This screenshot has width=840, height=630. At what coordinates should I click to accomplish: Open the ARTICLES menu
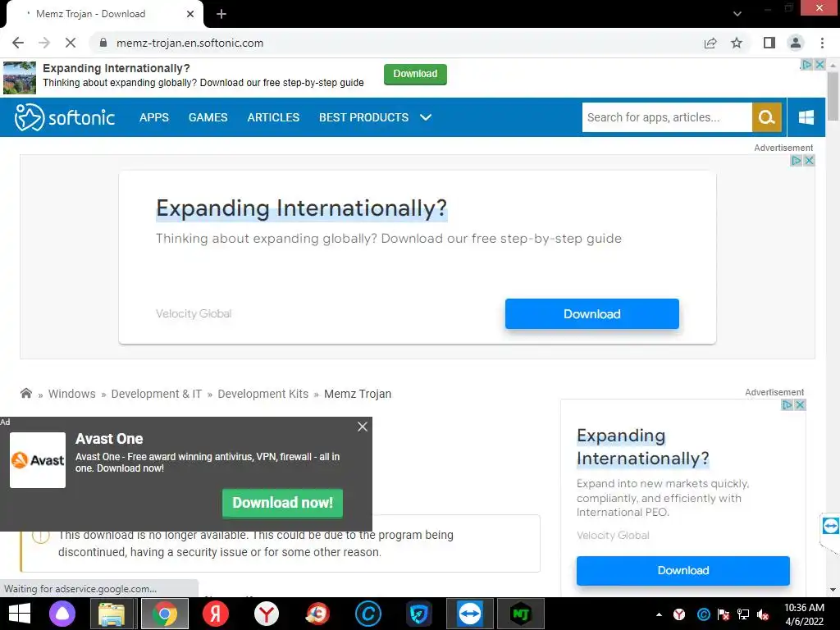pyautogui.click(x=273, y=117)
